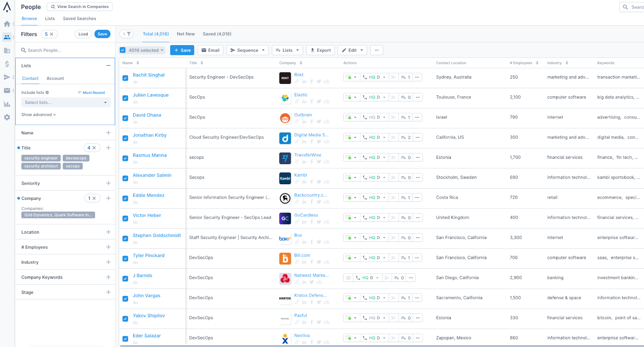The height and width of the screenshot is (347, 644).
Task: Switch to the Browse tab
Action: [29, 19]
